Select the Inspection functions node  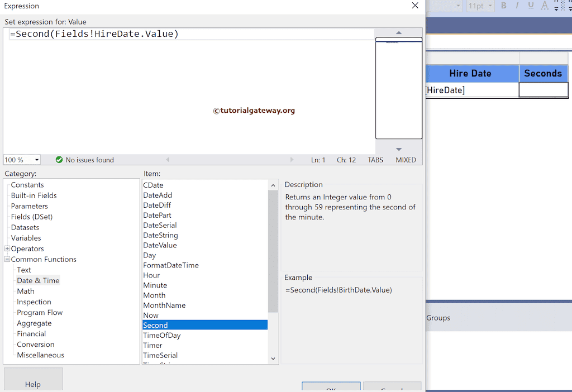[34, 302]
